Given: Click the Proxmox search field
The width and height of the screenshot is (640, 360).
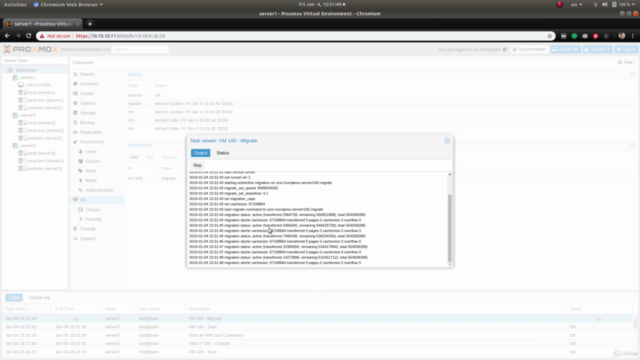Looking at the screenshot, I should [x=140, y=49].
